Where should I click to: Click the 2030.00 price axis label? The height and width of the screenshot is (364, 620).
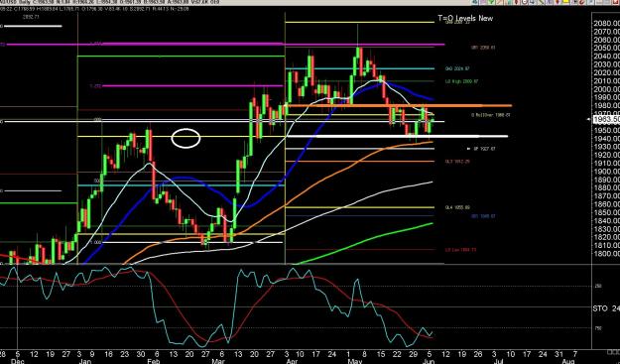(x=606, y=64)
